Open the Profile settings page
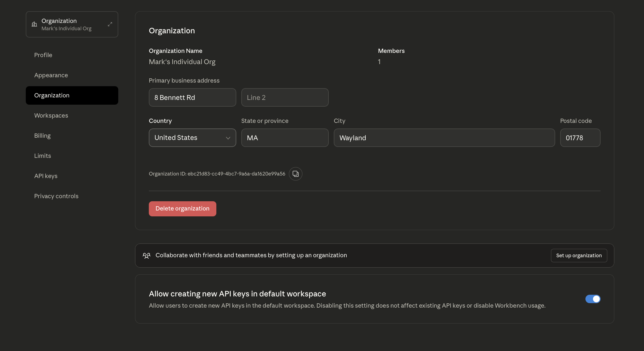The width and height of the screenshot is (644, 351). pos(43,55)
